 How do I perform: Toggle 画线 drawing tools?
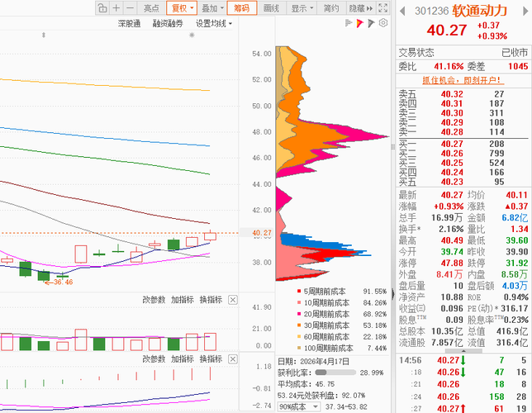tap(272, 7)
